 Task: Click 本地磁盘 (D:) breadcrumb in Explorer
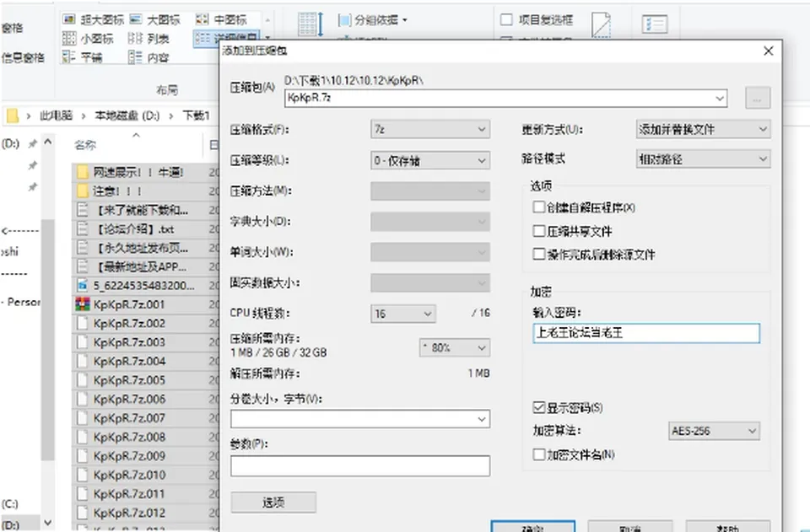pyautogui.click(x=127, y=116)
